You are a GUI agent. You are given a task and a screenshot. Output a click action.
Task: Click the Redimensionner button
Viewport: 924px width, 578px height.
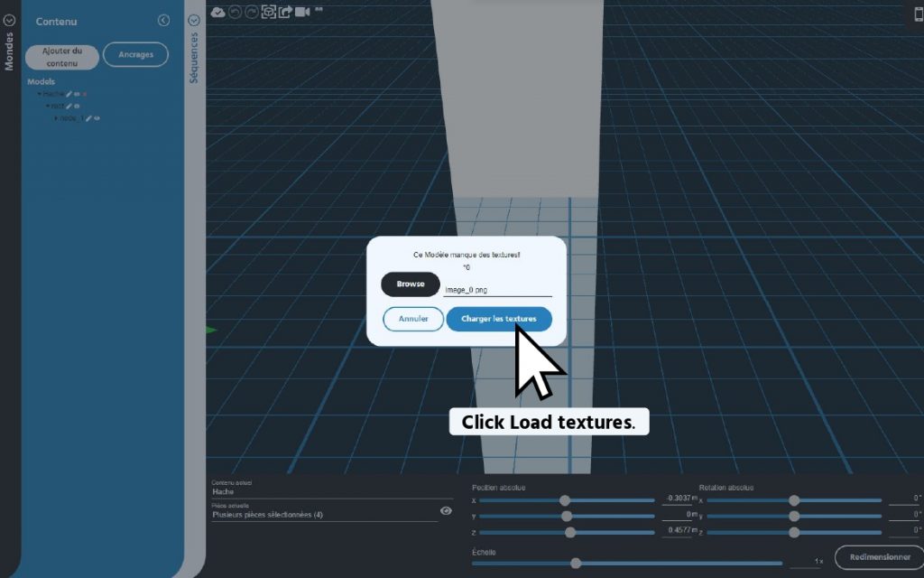879,557
